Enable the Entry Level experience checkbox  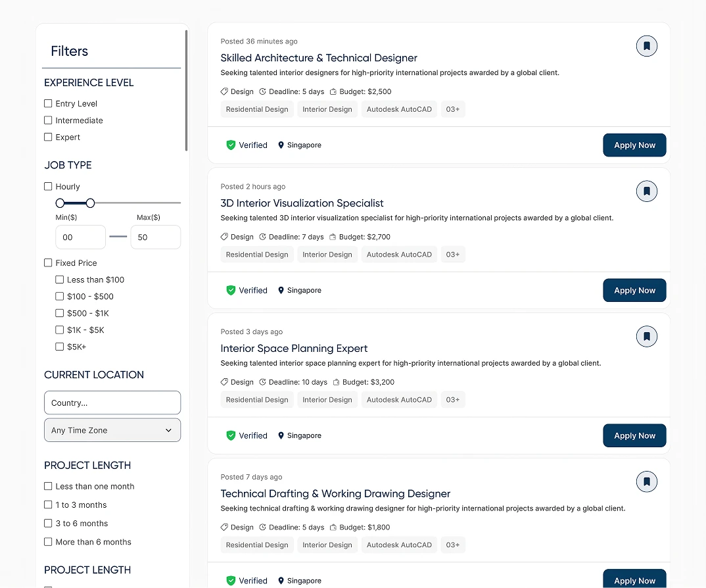click(x=48, y=104)
